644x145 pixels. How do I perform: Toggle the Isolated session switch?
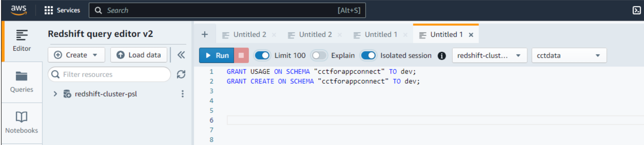[x=368, y=55]
